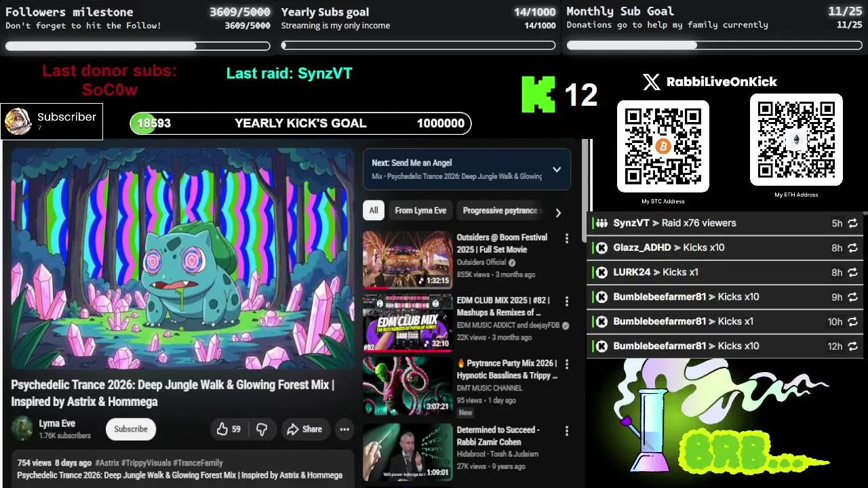Expand the Next: Send Me an Angel queue
Image resolution: width=868 pixels, height=488 pixels.
pos(557,169)
